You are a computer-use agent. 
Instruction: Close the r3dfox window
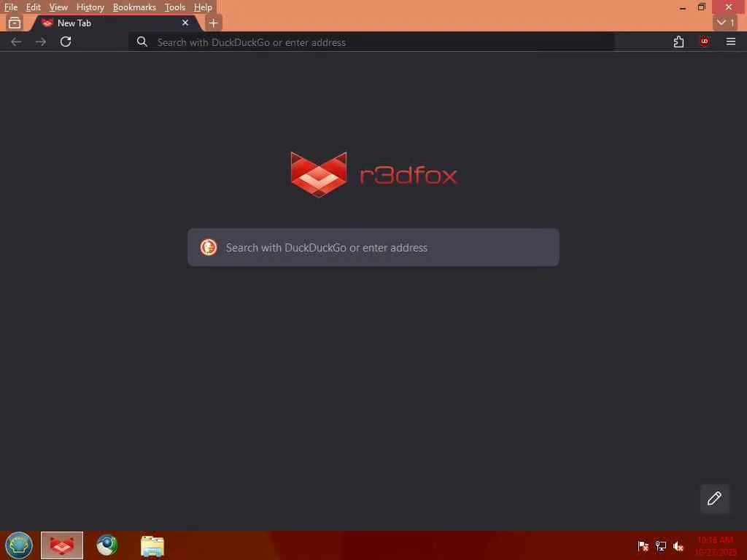pyautogui.click(x=729, y=7)
